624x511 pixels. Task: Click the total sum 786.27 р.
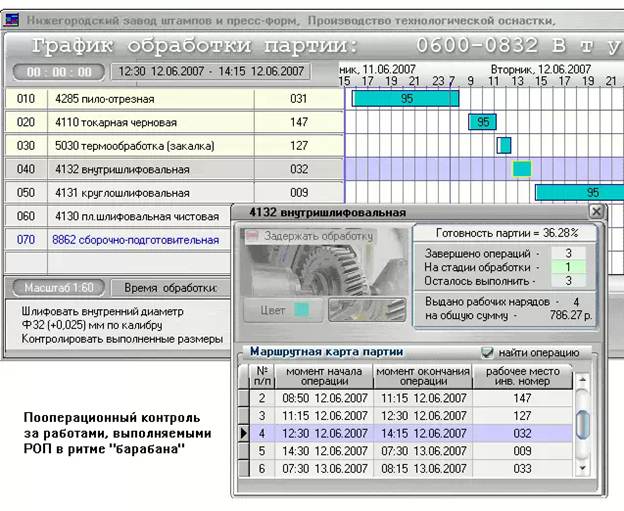click(571, 315)
